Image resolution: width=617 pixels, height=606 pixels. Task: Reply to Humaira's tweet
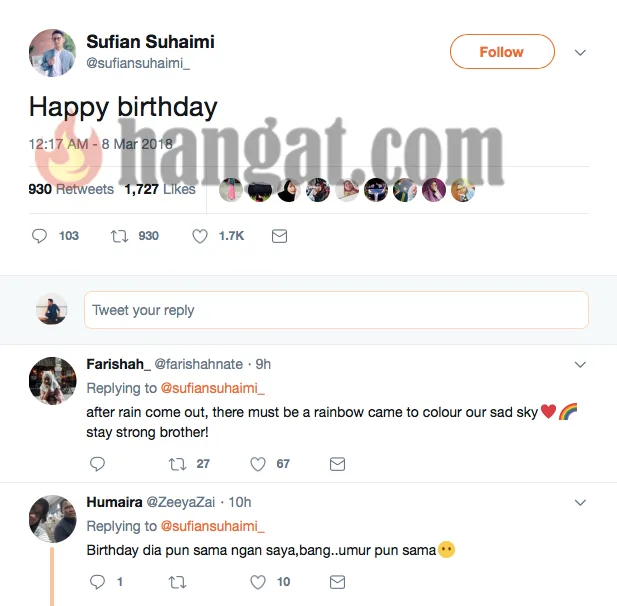tap(97, 581)
